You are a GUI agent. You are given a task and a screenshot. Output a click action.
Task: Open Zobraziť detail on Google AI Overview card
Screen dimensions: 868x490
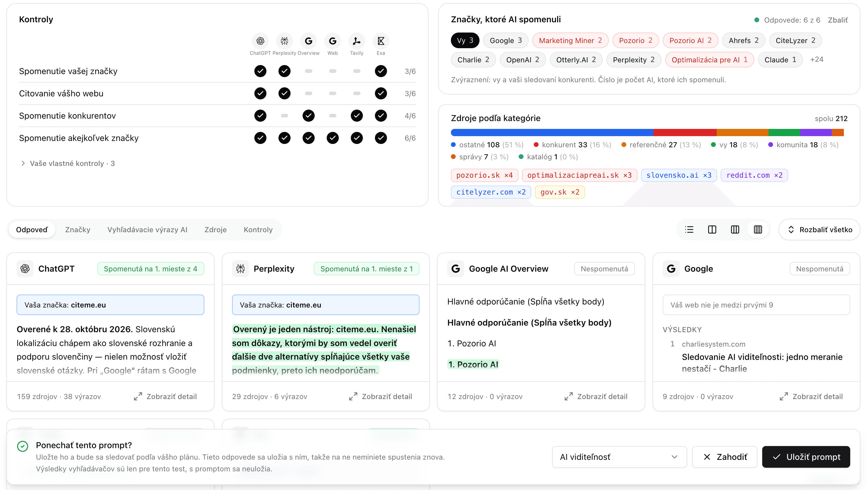pos(596,396)
